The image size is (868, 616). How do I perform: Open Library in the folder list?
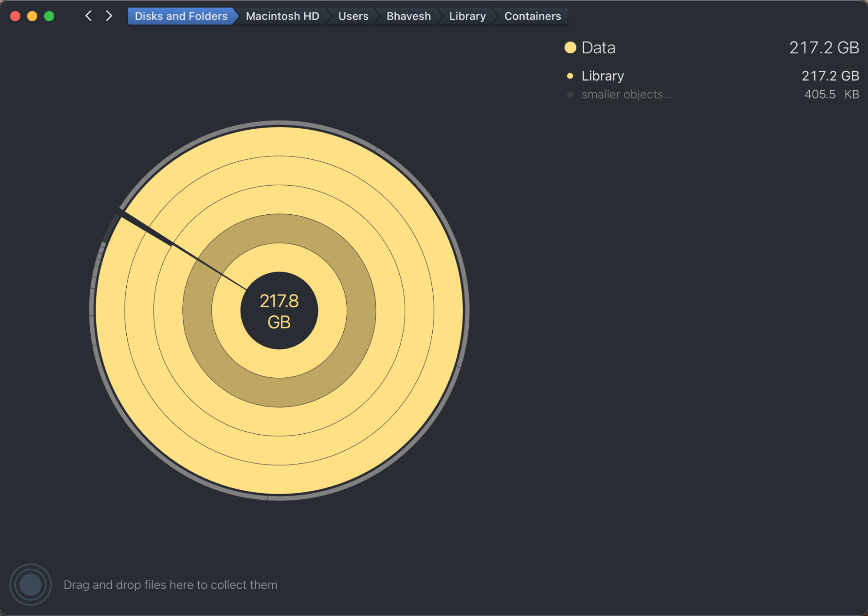(x=602, y=76)
